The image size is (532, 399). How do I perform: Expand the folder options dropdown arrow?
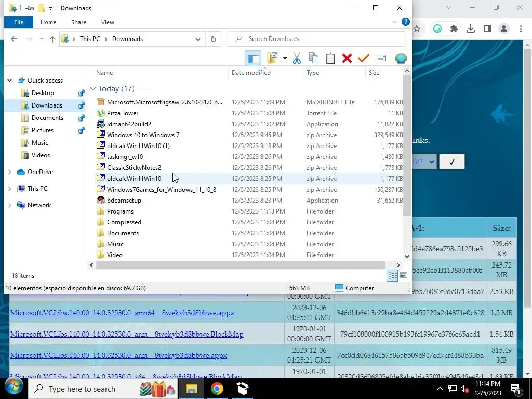coord(285,58)
